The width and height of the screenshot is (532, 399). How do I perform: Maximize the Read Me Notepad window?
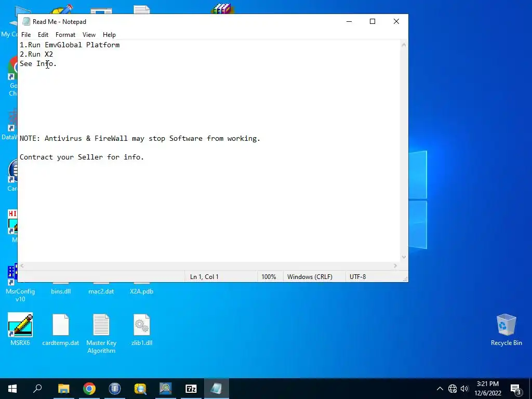[373, 21]
